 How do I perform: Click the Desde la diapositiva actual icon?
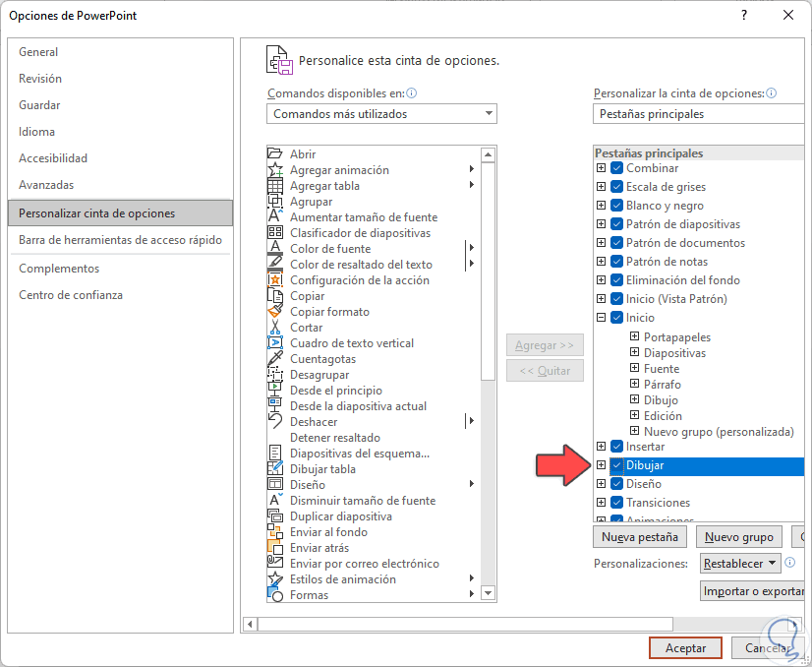click(x=275, y=405)
